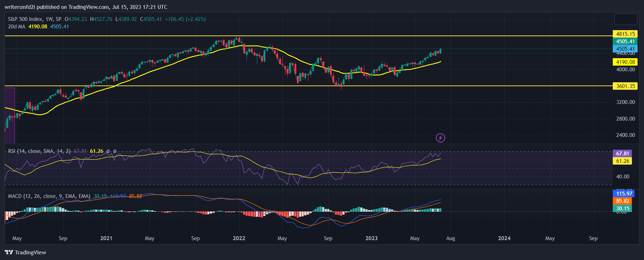Click the empty rounded box at top right

pos(626,19)
